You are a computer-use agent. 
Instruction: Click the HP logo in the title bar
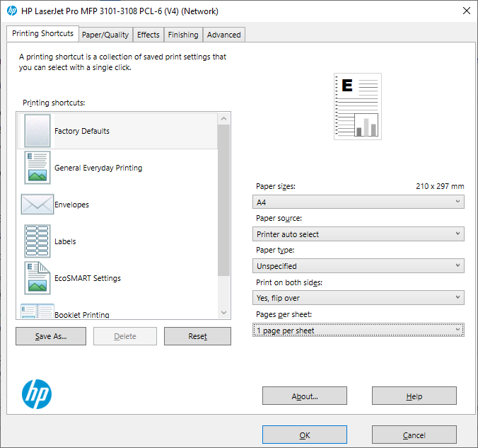click(12, 11)
